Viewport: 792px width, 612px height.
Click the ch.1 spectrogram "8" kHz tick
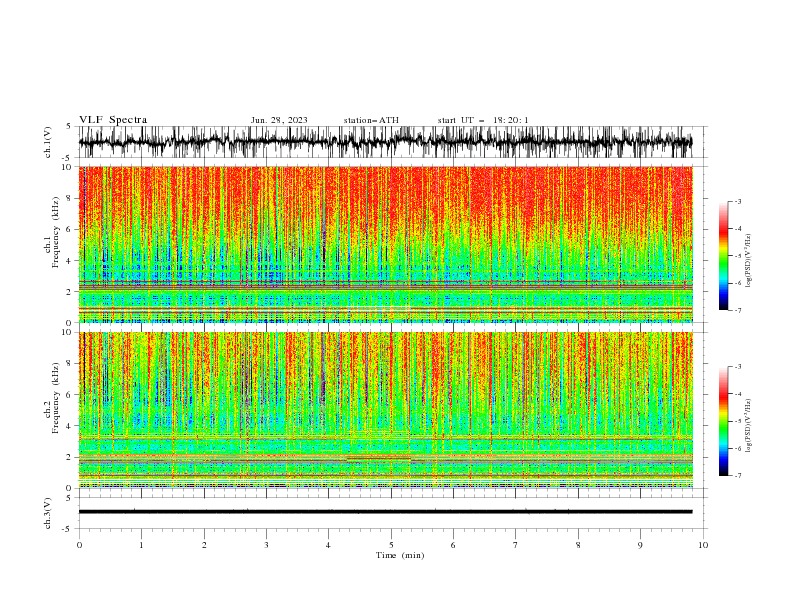point(69,198)
